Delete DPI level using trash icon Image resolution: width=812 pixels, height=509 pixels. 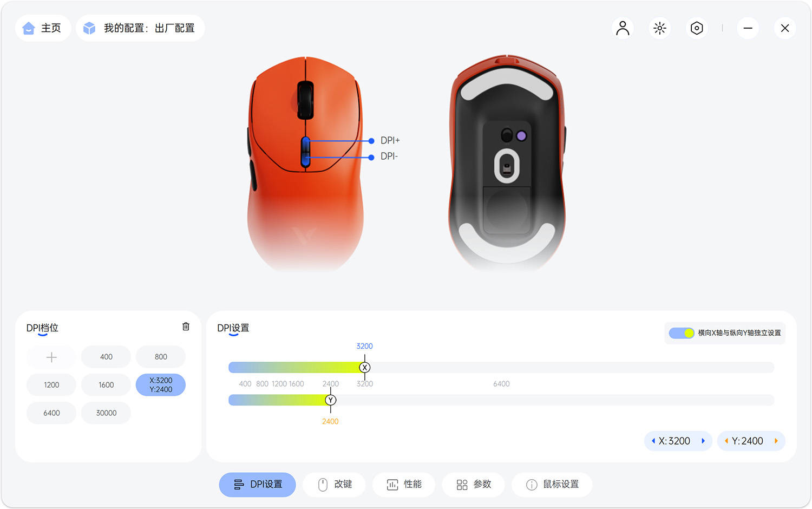click(x=186, y=327)
